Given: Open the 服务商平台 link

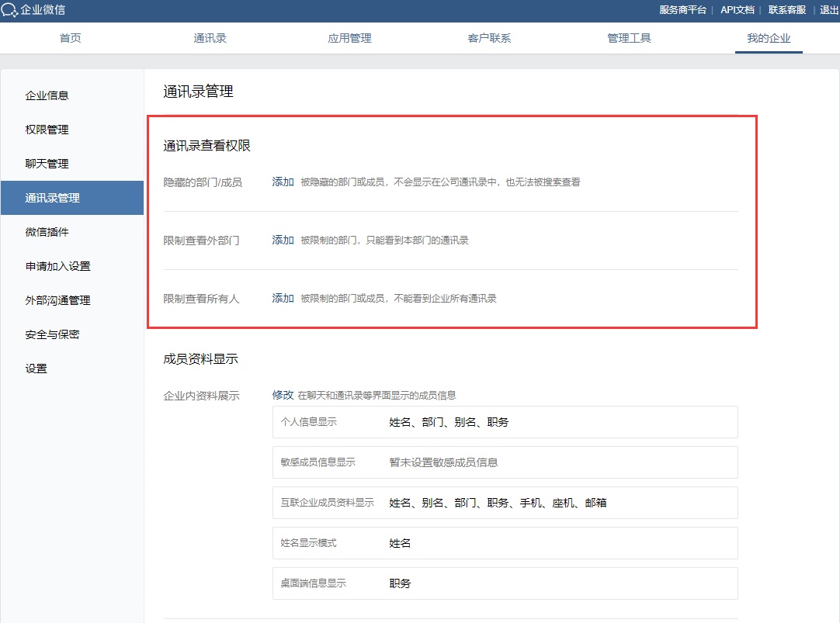Looking at the screenshot, I should coord(682,10).
